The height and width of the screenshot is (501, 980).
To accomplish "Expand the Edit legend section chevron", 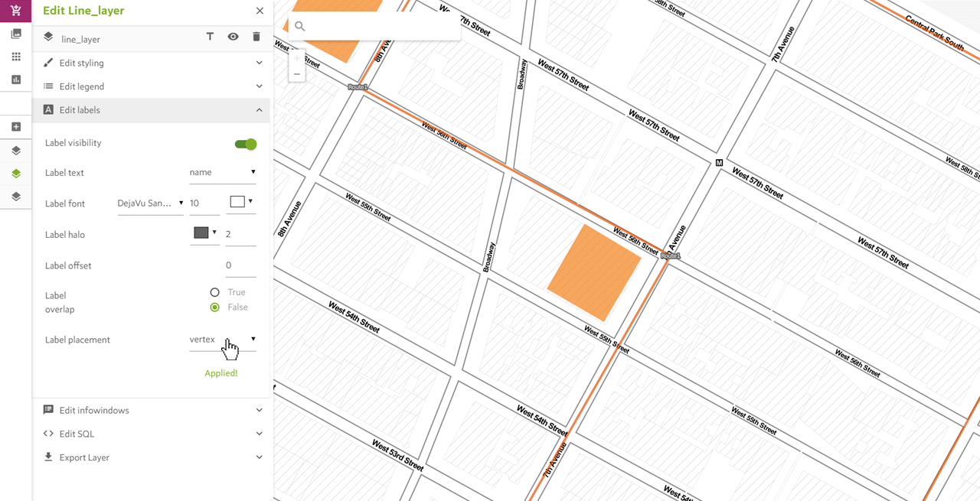I will point(259,86).
